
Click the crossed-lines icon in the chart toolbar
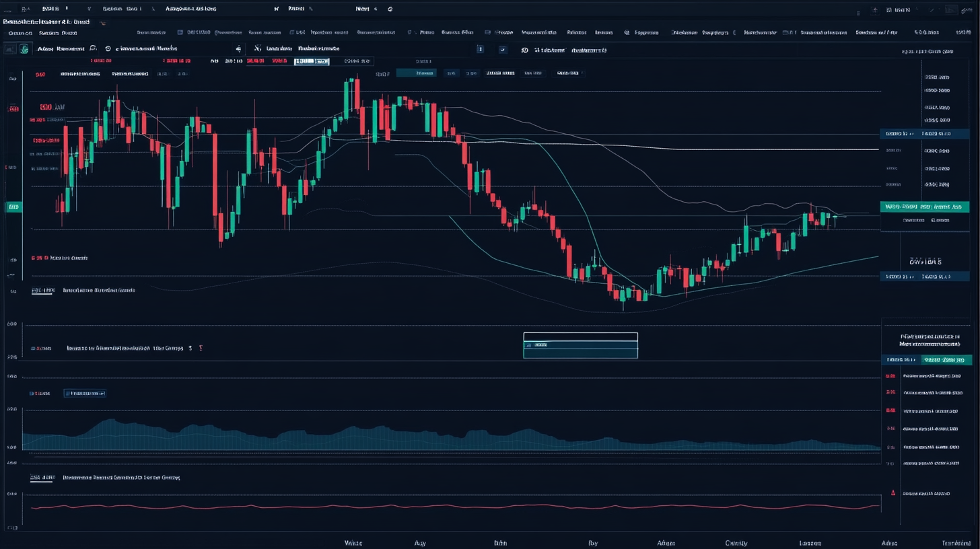[x=258, y=48]
